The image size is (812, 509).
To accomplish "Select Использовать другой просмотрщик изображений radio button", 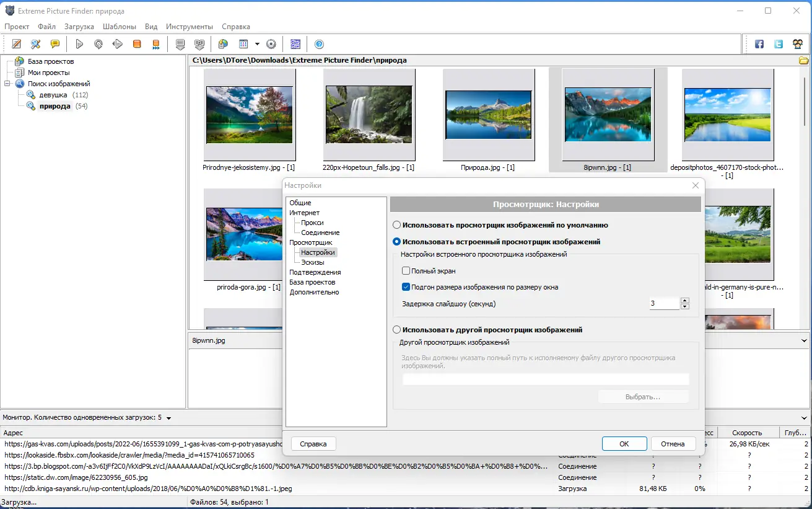I will pos(397,330).
